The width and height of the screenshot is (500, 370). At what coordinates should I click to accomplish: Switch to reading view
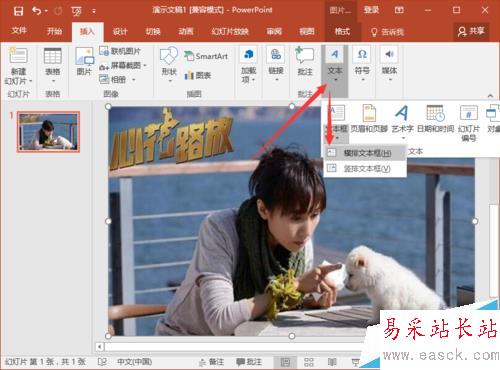coord(332,362)
